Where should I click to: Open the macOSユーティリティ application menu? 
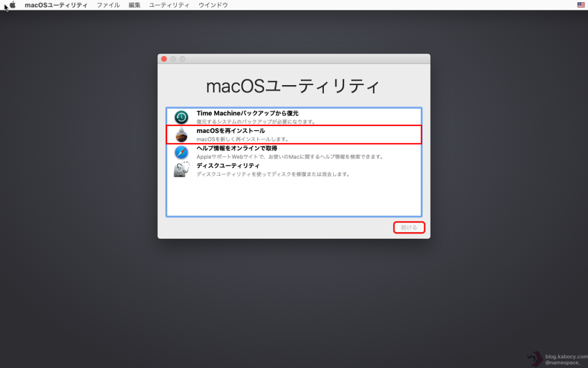56,5
